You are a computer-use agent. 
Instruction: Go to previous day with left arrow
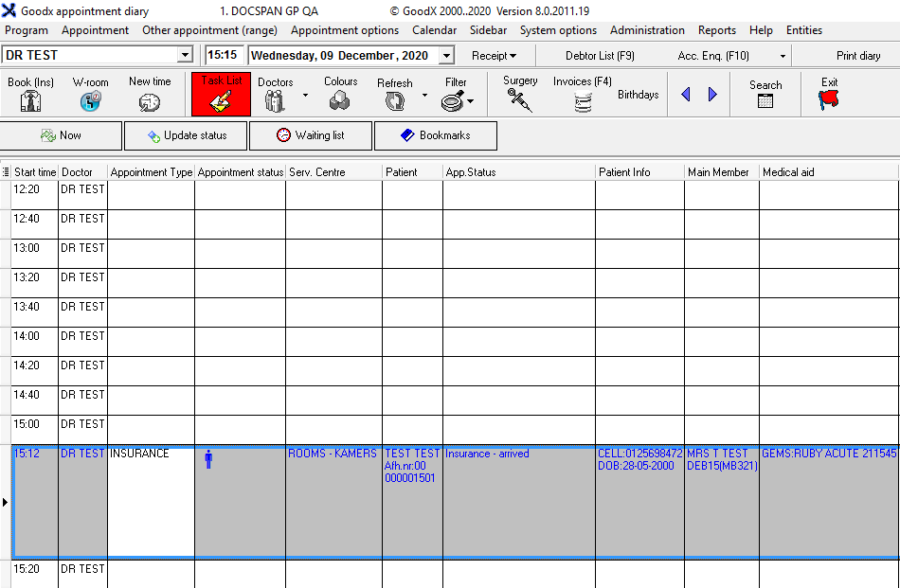click(686, 95)
